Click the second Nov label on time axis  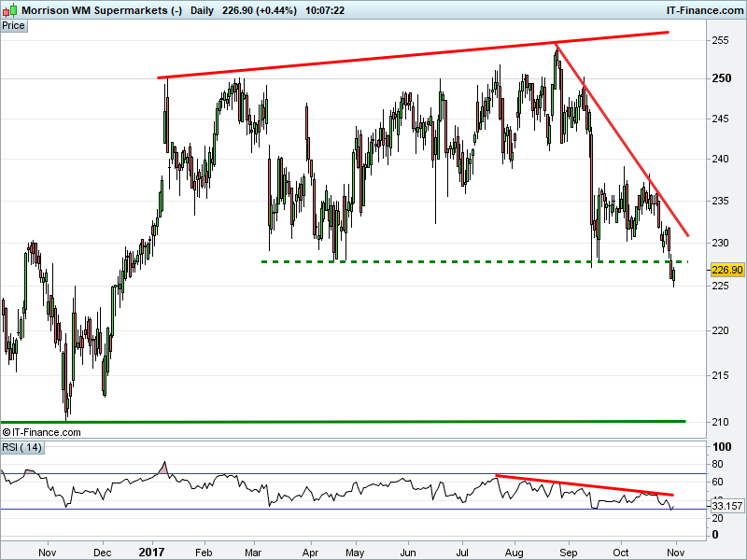click(x=675, y=553)
